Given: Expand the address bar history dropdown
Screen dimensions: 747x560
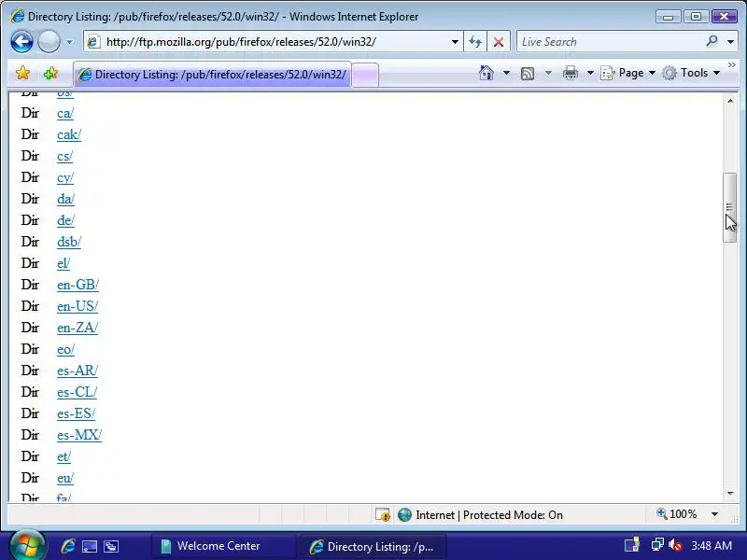Looking at the screenshot, I should [455, 42].
